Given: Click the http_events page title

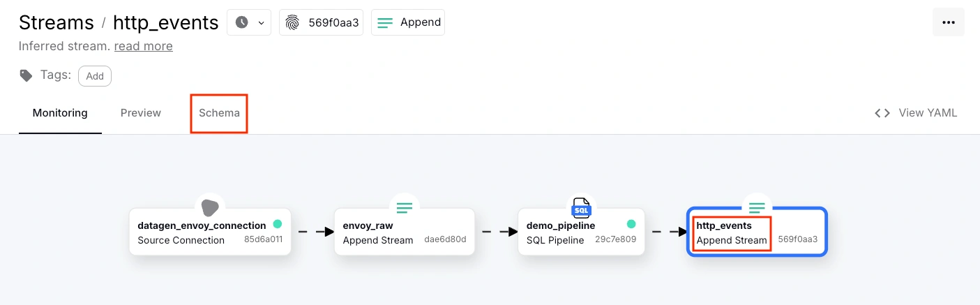Looking at the screenshot, I should tap(166, 22).
